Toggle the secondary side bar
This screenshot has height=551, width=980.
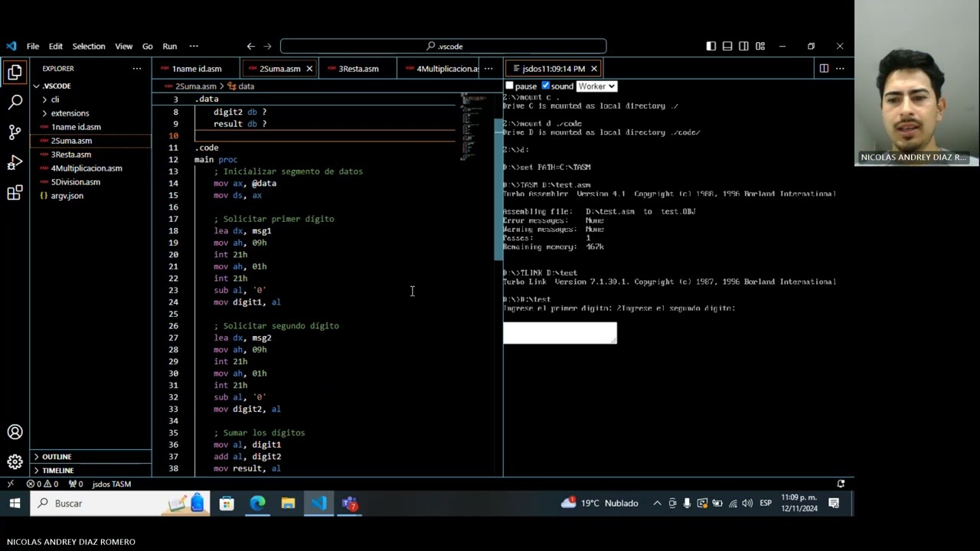pos(743,46)
